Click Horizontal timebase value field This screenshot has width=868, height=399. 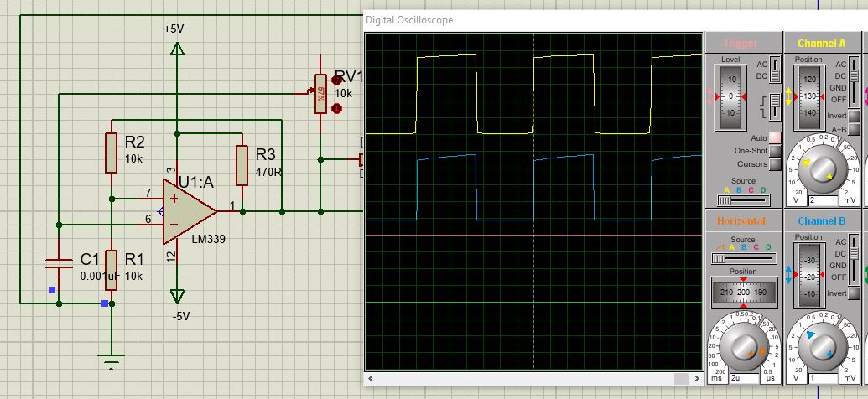coord(743,378)
